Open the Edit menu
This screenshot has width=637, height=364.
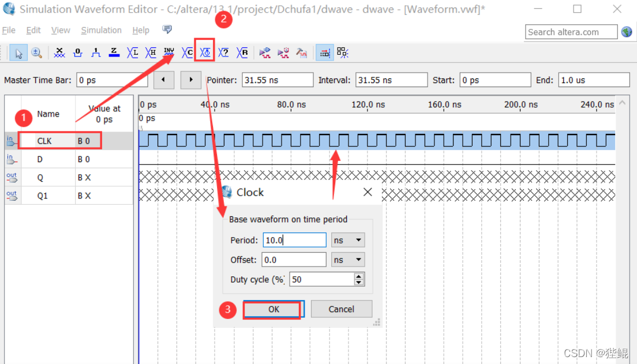click(x=33, y=30)
